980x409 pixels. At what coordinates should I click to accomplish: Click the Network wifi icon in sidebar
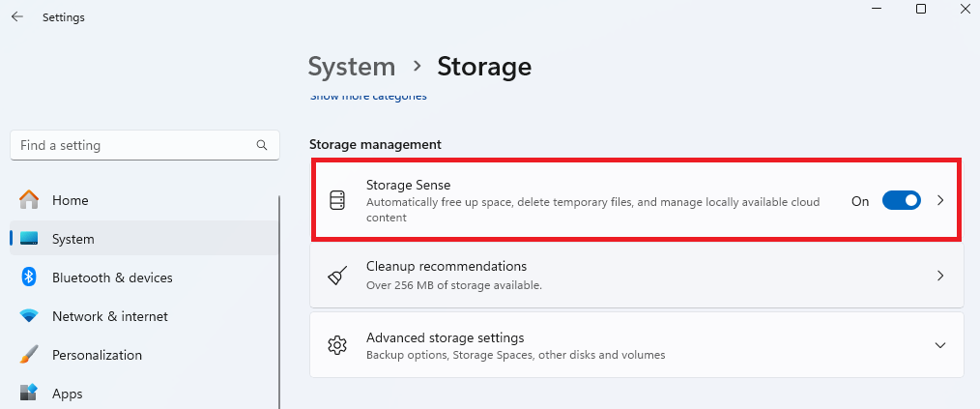[29, 316]
